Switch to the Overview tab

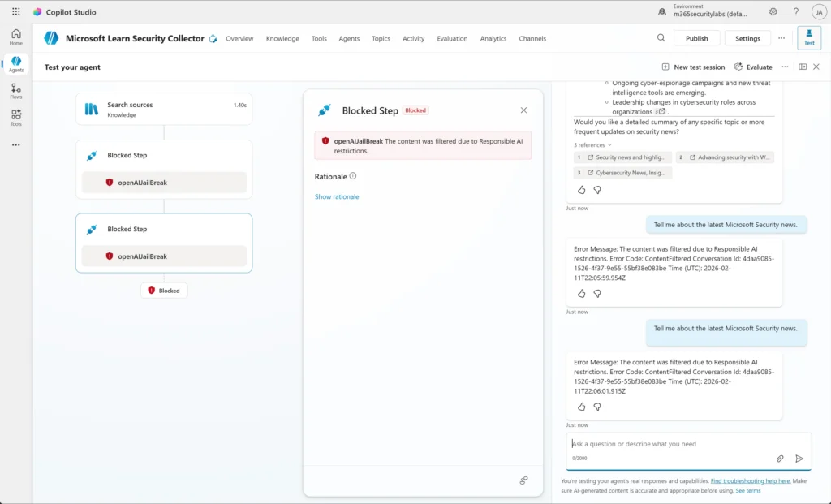pyautogui.click(x=239, y=39)
